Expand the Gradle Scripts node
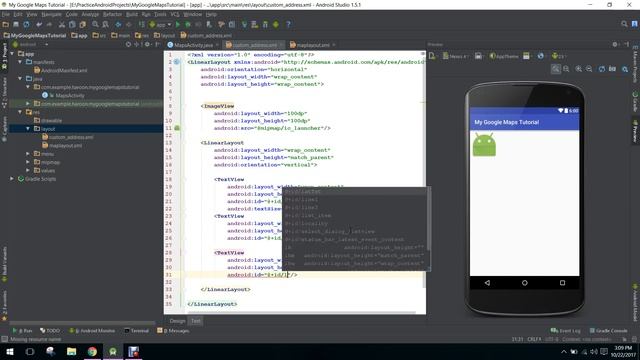The image size is (640, 360). [12, 179]
